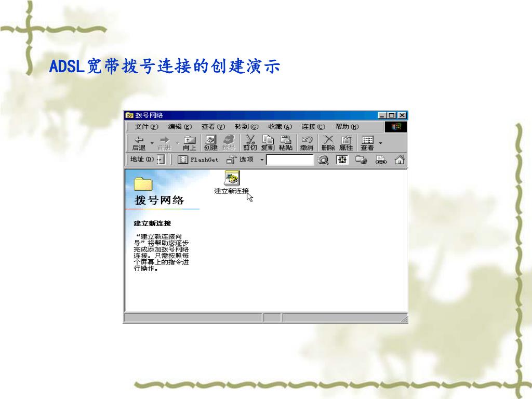Click the 粘贴 (Paste) toolbar icon
The height and width of the screenshot is (399, 532).
point(285,143)
